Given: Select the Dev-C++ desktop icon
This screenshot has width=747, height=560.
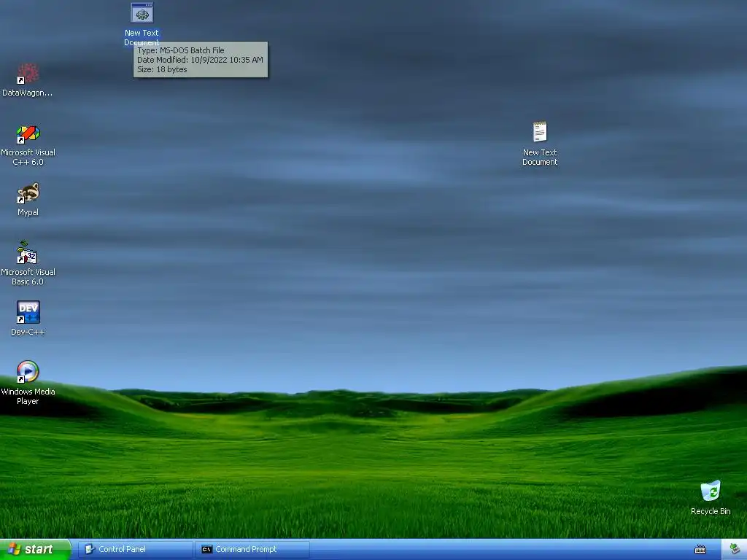Looking at the screenshot, I should (28, 312).
